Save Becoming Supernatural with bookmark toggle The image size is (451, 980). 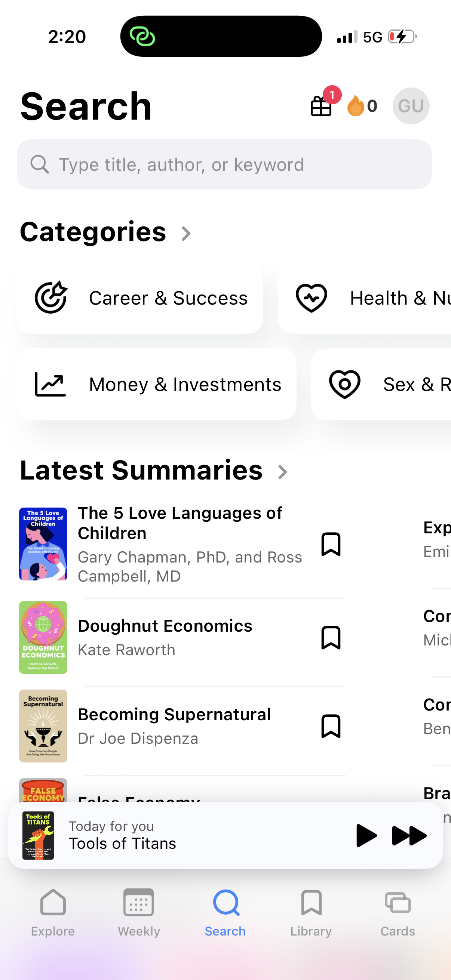point(331,726)
